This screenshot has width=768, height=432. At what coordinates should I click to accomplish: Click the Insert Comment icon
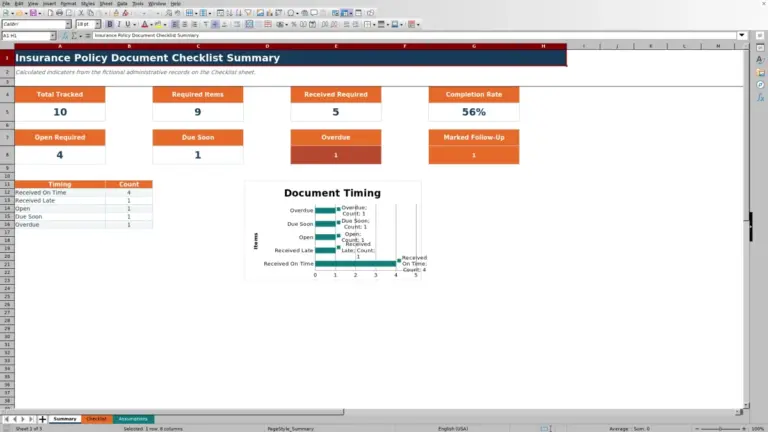[314, 13]
